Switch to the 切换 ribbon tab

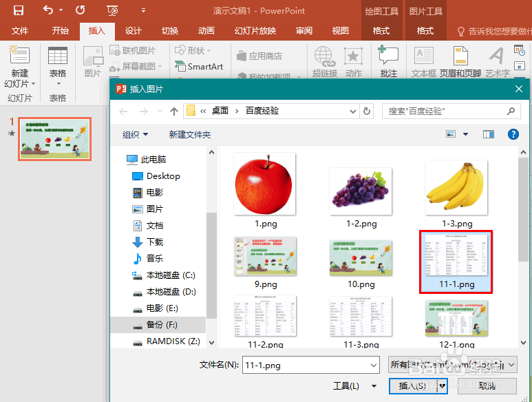[170, 31]
